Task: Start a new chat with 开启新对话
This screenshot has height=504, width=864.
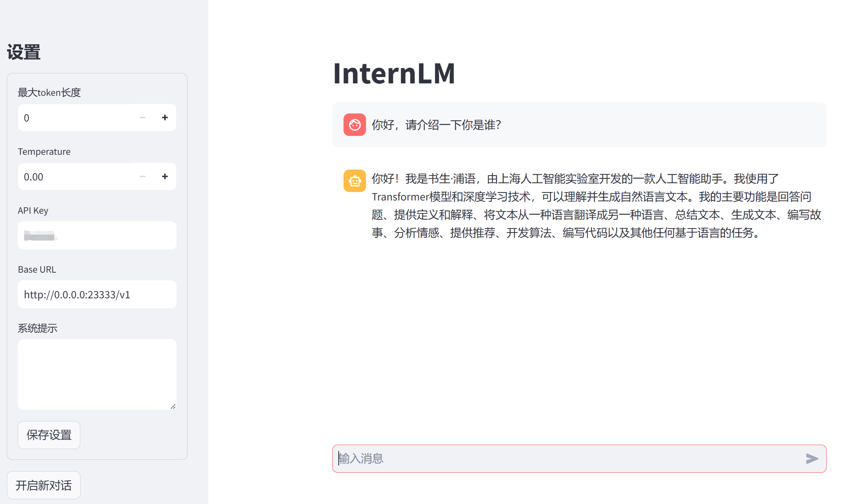Action: pyautogui.click(x=44, y=485)
